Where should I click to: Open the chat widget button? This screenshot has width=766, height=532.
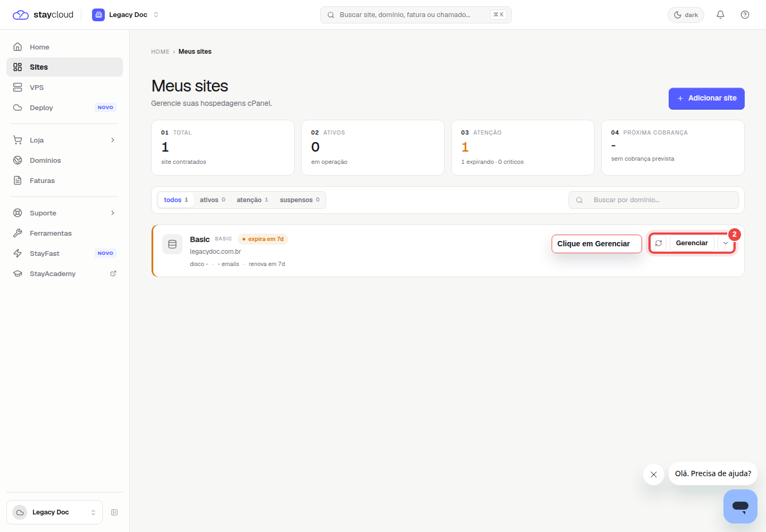coord(740,506)
